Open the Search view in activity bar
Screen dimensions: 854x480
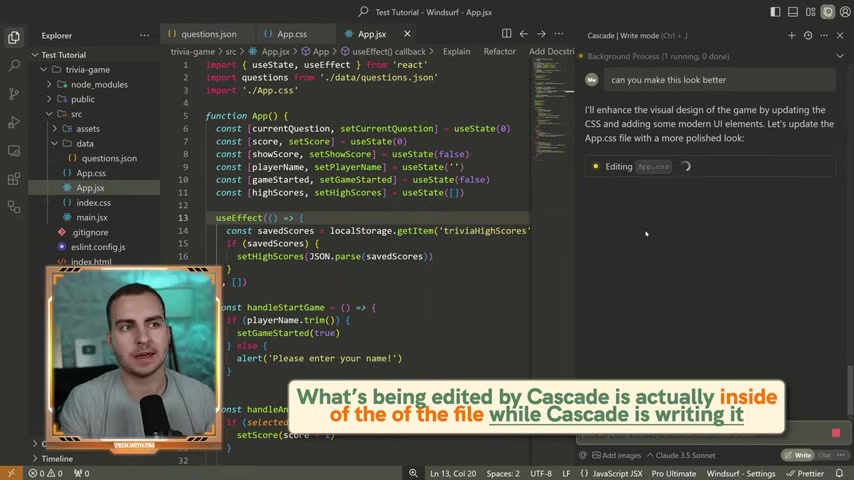(14, 65)
